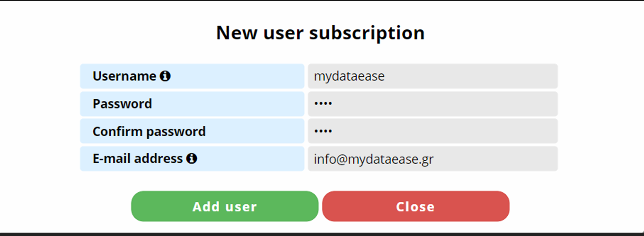Click the Username label text
This screenshot has width=644, height=236.
point(124,76)
